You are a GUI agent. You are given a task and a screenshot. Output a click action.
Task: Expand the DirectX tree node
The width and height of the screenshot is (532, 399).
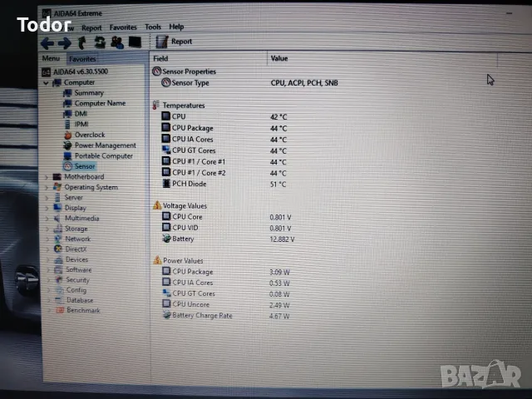click(x=47, y=249)
